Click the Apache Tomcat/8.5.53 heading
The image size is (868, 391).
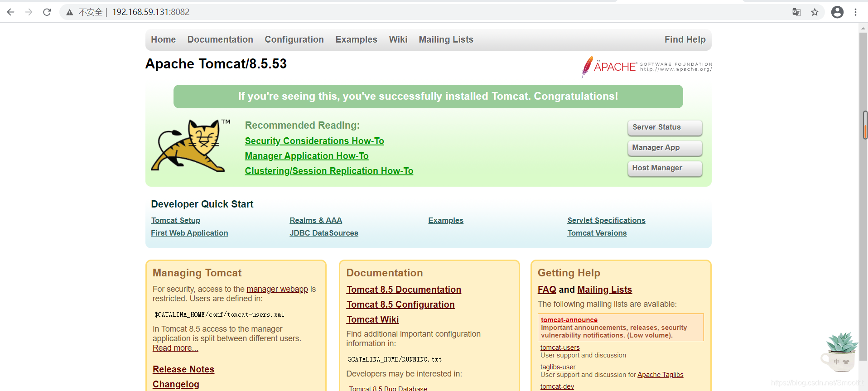pos(216,64)
